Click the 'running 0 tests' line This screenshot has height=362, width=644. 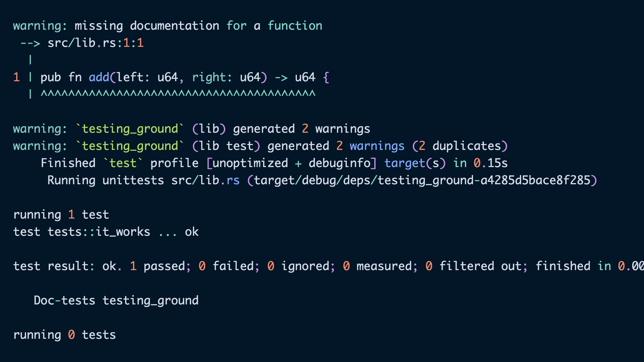(65, 335)
